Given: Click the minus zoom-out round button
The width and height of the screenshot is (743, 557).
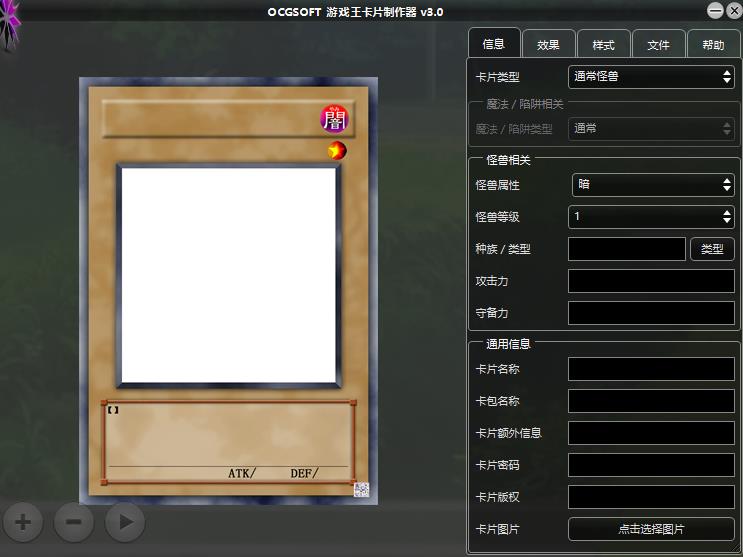Looking at the screenshot, I should pyautogui.click(x=73, y=522).
